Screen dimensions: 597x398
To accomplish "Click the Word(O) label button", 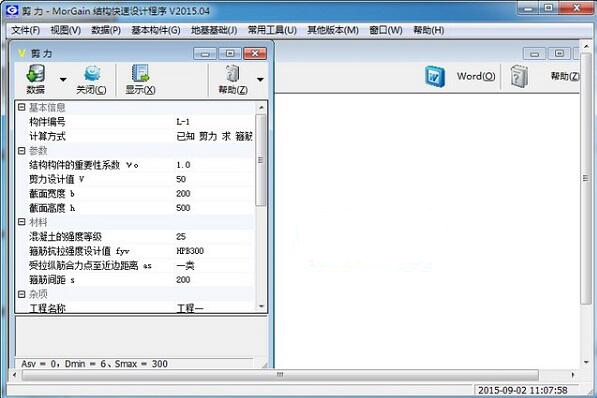I will click(476, 76).
